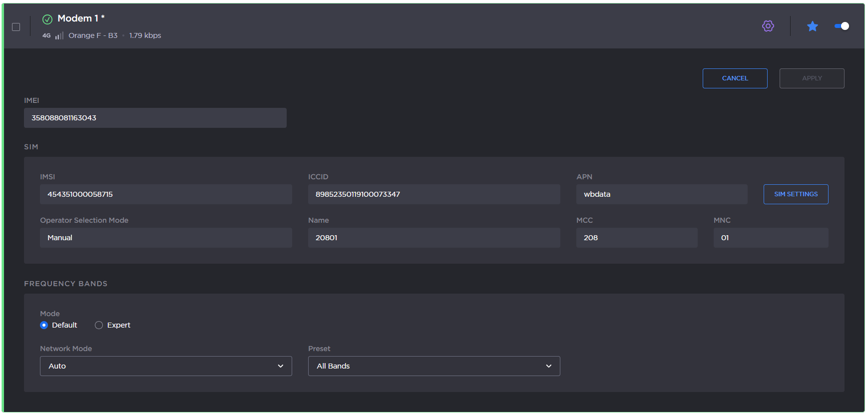Click the IMEI field
Viewport: 868px width, 414px height.
[155, 118]
